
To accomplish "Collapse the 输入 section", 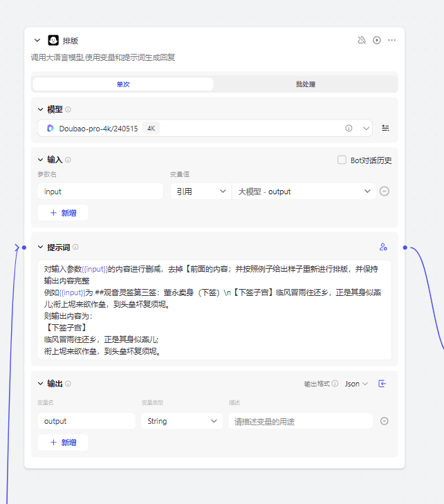I will coord(41,160).
